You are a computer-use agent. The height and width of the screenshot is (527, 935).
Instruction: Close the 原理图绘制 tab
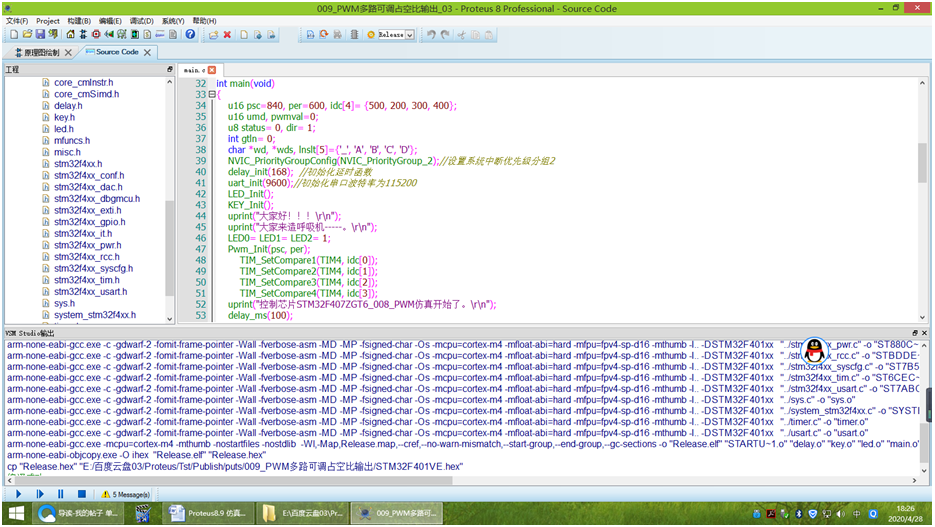(x=68, y=52)
